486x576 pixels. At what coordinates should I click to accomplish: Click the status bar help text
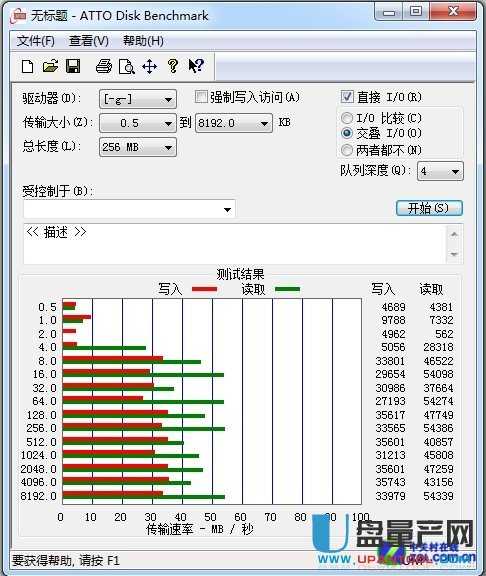66,560
